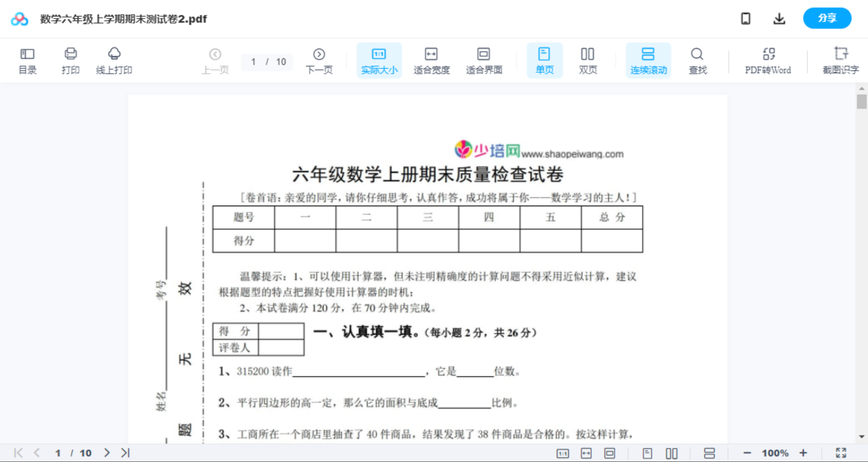Enter fullscreen from the bottom bar
The width and height of the screenshot is (868, 462).
point(841,452)
